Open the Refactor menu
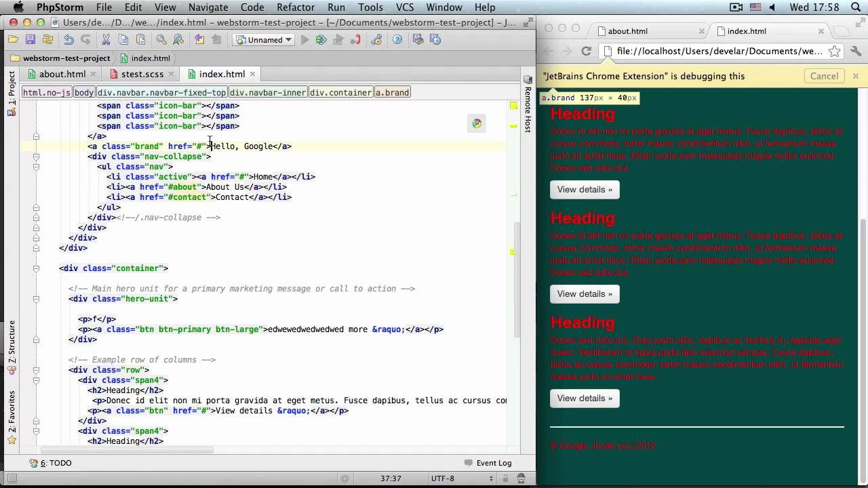The width and height of the screenshot is (868, 488). (296, 7)
